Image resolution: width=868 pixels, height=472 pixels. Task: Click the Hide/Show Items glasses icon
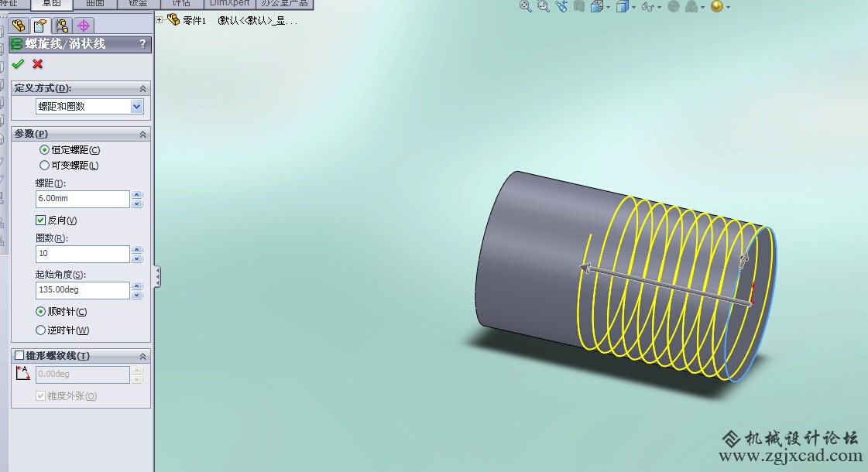[647, 7]
